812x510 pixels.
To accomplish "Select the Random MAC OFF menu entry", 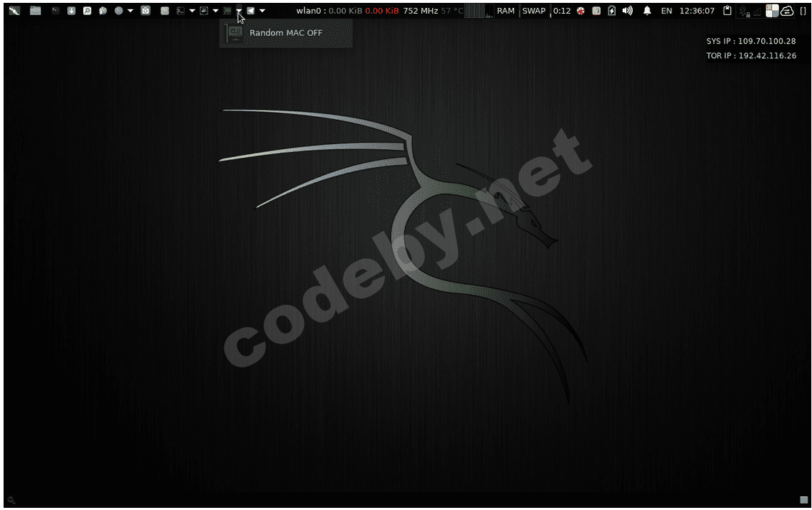I will coord(286,33).
